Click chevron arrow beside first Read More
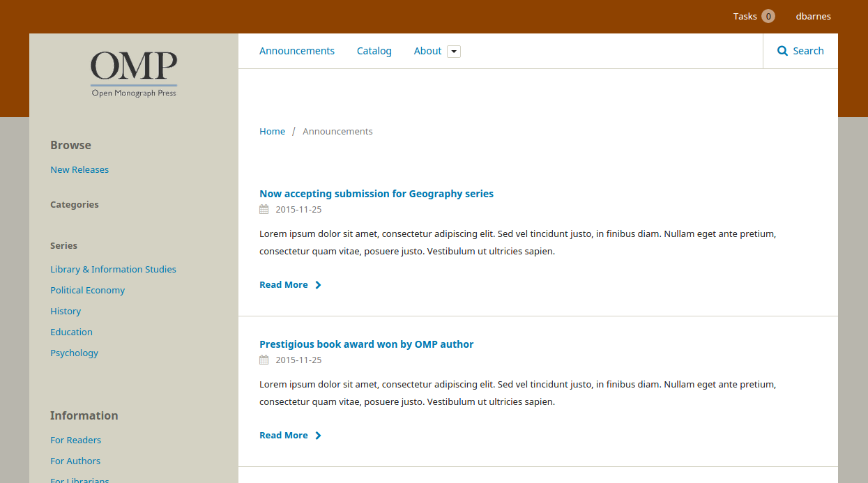 318,285
